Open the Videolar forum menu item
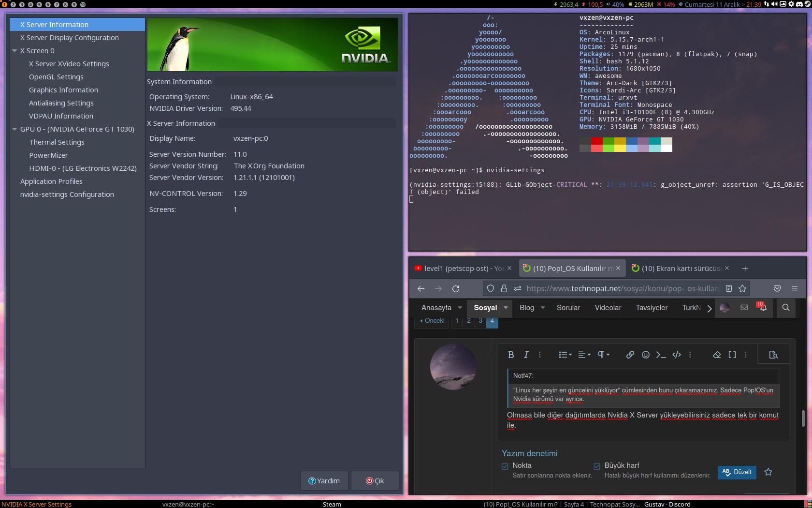This screenshot has height=508, width=812. point(608,307)
